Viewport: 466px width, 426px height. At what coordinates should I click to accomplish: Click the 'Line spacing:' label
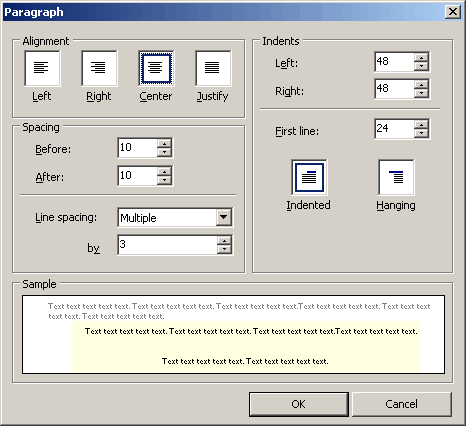click(x=66, y=218)
